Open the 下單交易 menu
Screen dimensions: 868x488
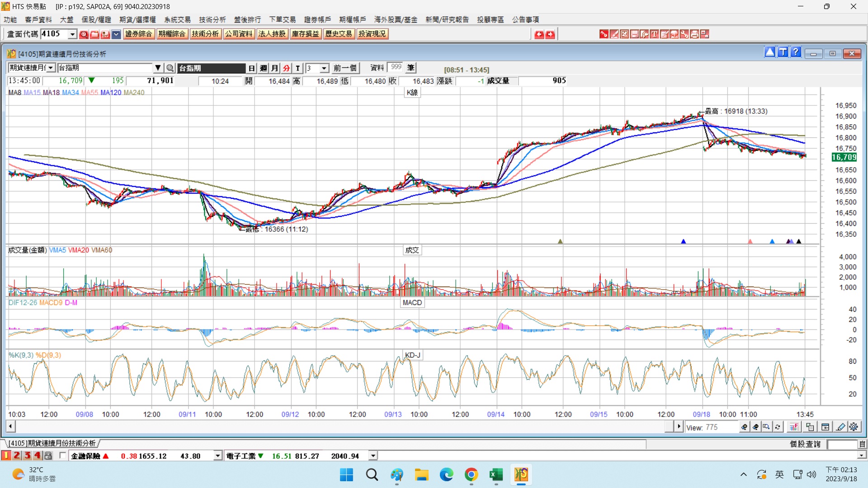282,19
